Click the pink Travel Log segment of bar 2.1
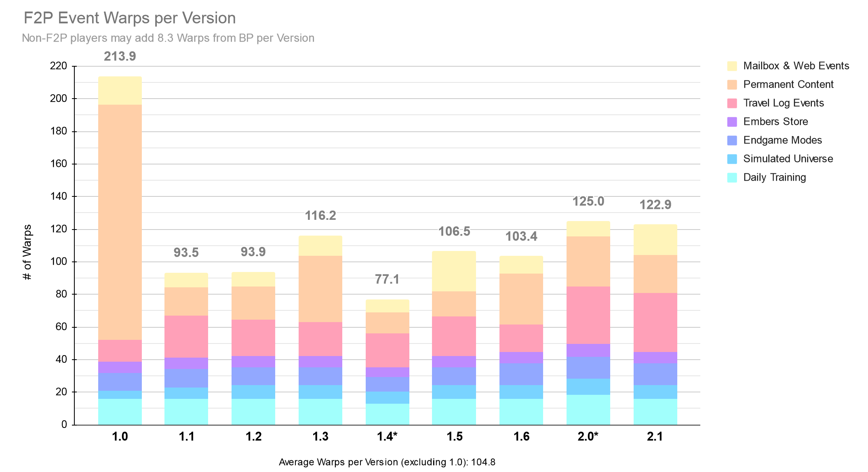This screenshot has width=868, height=472. coord(655,322)
